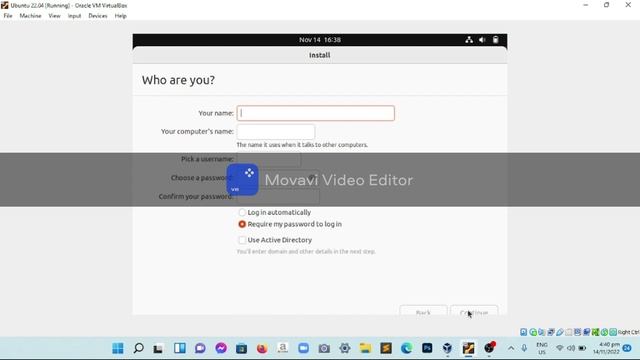Click the Ubuntu network status icon
The height and width of the screenshot is (360, 640).
pyautogui.click(x=469, y=40)
